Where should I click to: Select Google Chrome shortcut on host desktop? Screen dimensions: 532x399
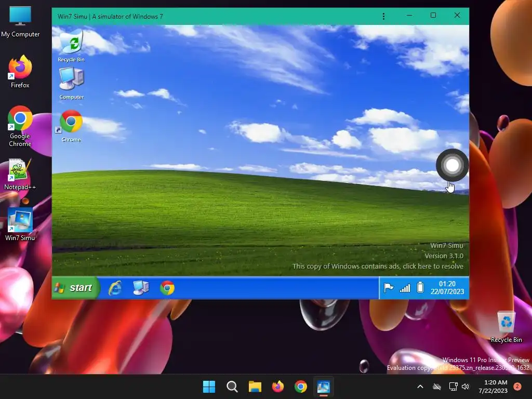20,126
